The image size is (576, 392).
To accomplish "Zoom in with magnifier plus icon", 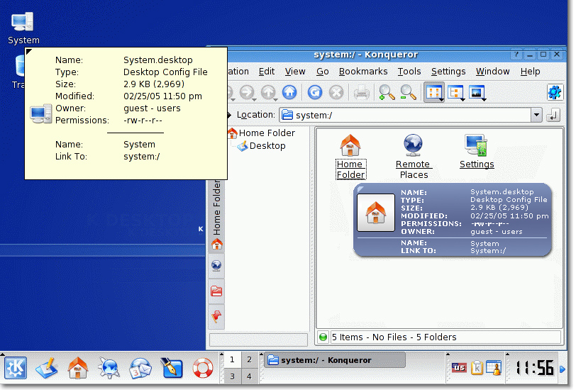I will pos(387,92).
